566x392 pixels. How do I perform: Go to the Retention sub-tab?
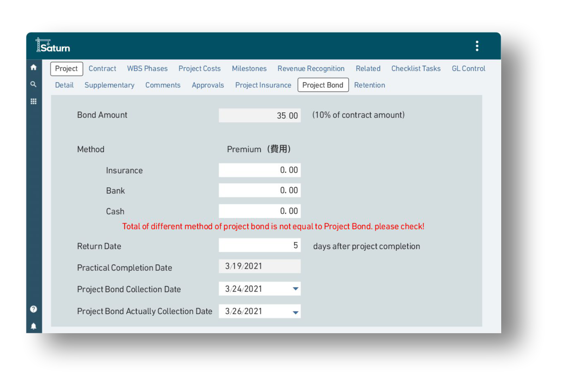click(369, 85)
